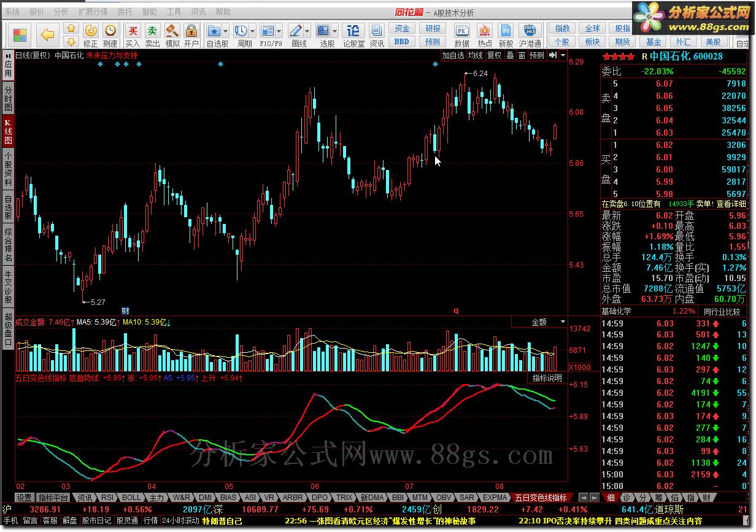This screenshot has height=532, width=756.
Task: Click the 设置 settings tab at bottom
Action: [x=24, y=498]
